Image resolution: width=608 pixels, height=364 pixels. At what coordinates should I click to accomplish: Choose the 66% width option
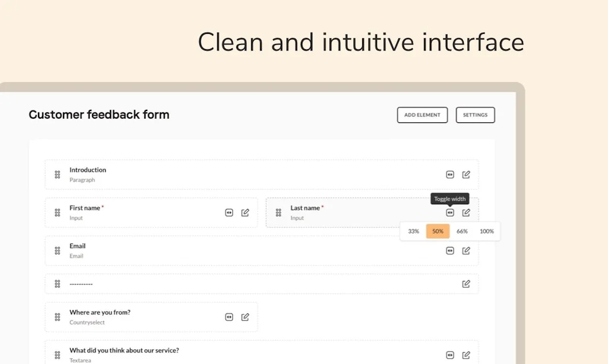[462, 231]
